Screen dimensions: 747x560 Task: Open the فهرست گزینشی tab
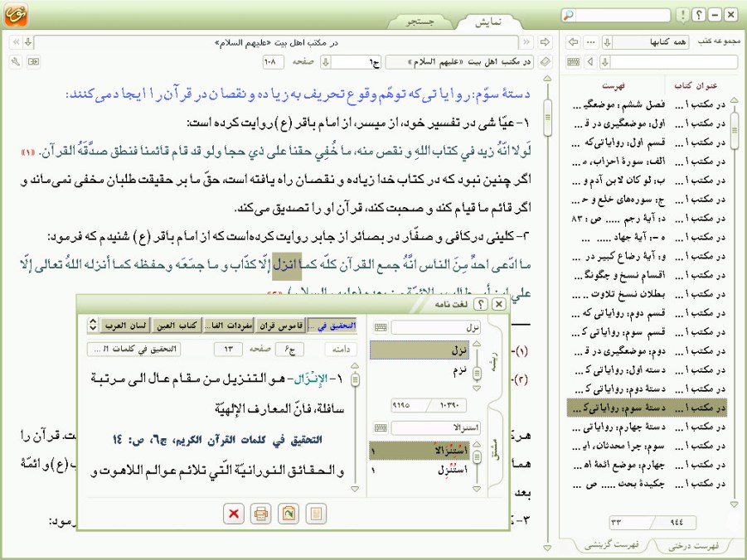611,545
